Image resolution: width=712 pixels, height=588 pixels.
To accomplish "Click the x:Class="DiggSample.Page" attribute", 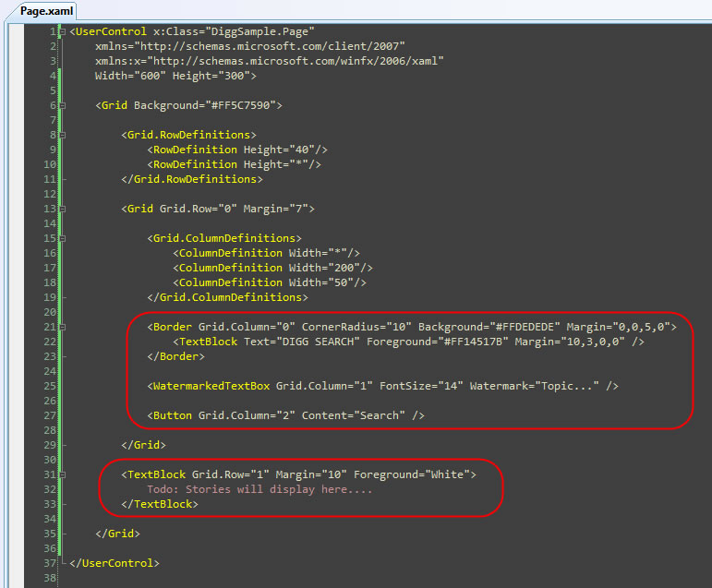I will (x=234, y=31).
